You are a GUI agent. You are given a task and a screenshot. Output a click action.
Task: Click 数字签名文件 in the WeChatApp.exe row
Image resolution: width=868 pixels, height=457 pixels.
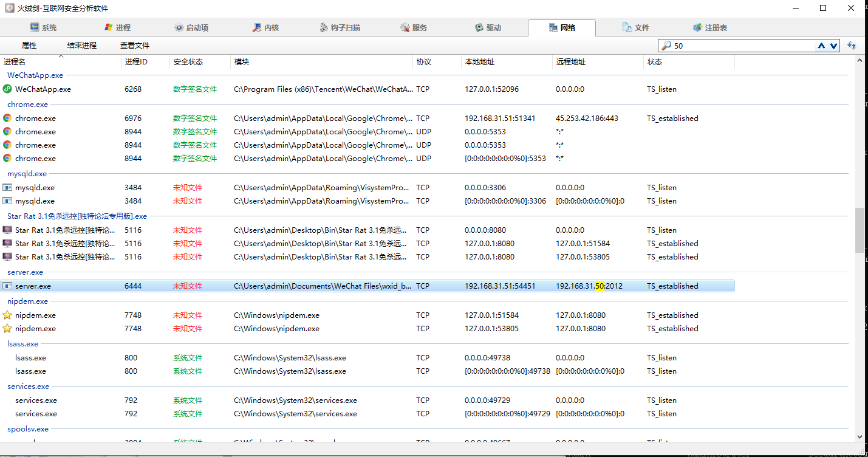[x=195, y=89]
